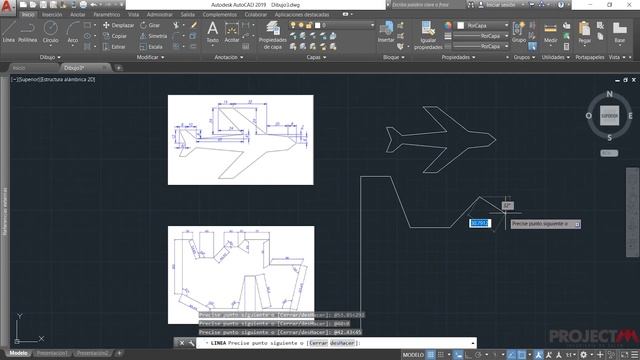Click the Undo arrow in quick access toolbar
This screenshot has width=640, height=360.
[x=93, y=5]
